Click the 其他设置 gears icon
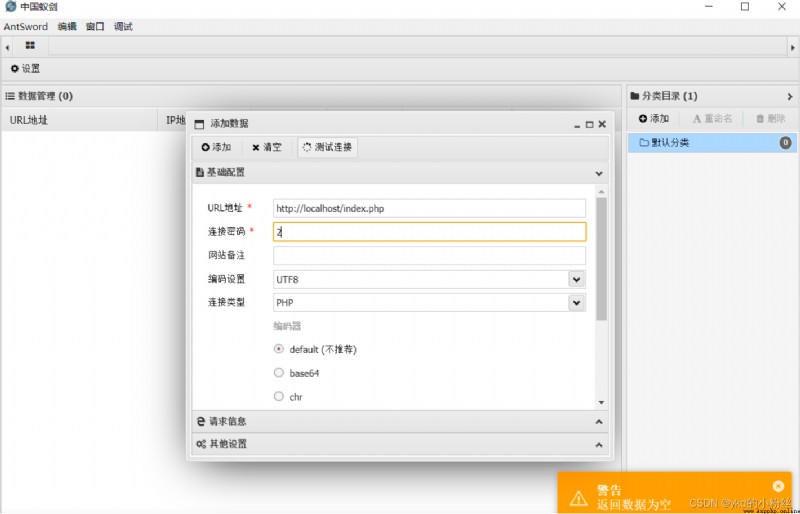 point(201,444)
